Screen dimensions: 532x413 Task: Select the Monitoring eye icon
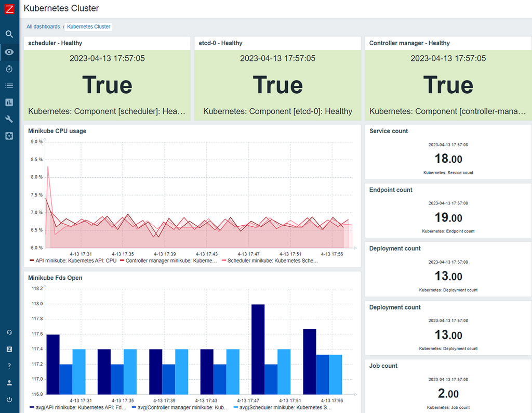(9, 51)
